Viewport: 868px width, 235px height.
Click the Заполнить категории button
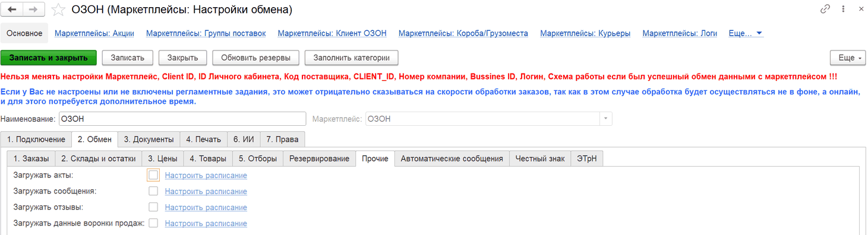tap(351, 58)
